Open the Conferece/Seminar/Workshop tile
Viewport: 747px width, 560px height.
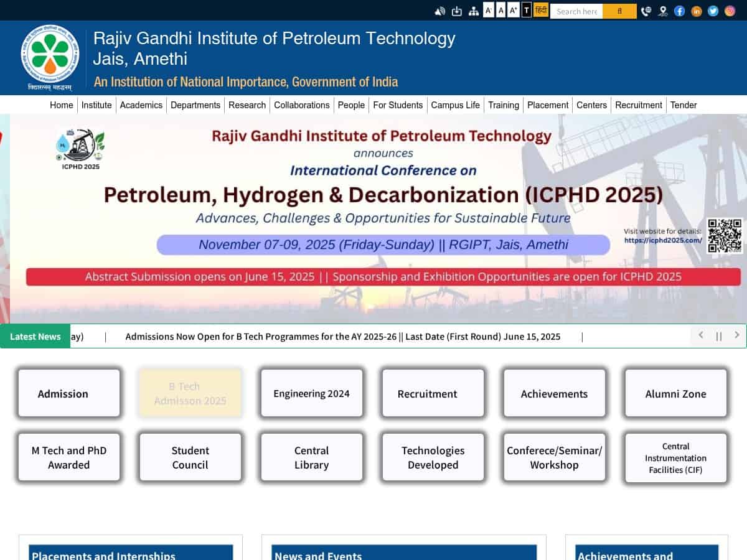click(x=555, y=457)
